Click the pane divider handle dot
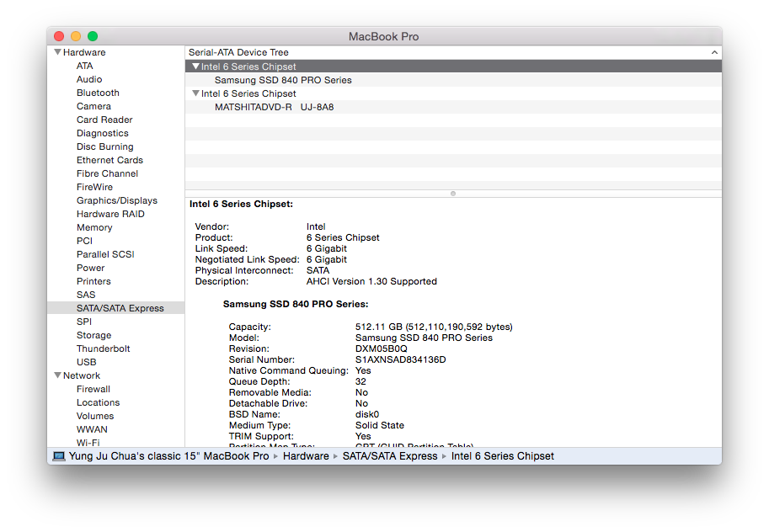Image resolution: width=769 pixels, height=532 pixels. [453, 194]
